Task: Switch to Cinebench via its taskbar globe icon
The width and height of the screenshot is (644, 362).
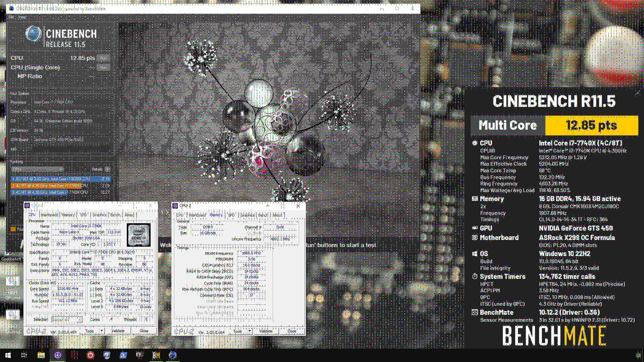Action: [x=172, y=355]
